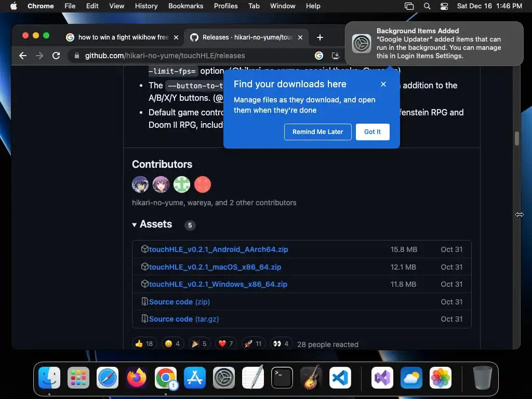Click the eyes reaction with 4
The width and height of the screenshot is (532, 399).
[x=281, y=344]
